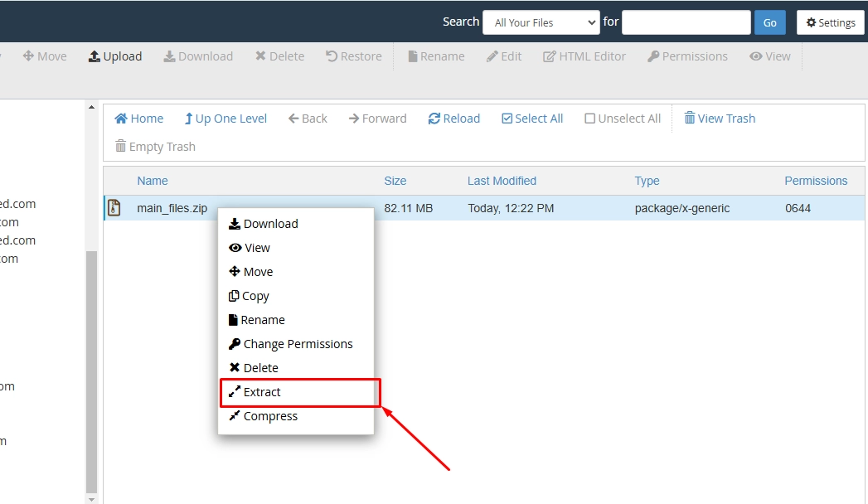Click Download in the top toolbar

(198, 56)
